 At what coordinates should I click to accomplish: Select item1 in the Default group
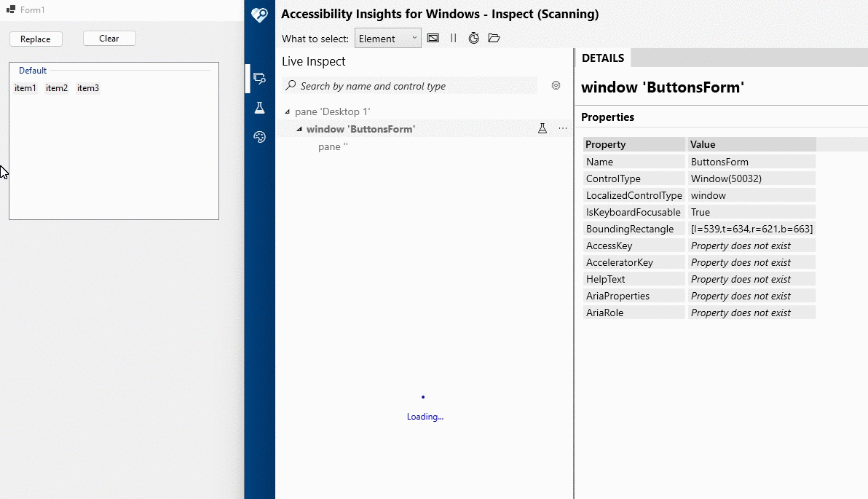tap(25, 87)
